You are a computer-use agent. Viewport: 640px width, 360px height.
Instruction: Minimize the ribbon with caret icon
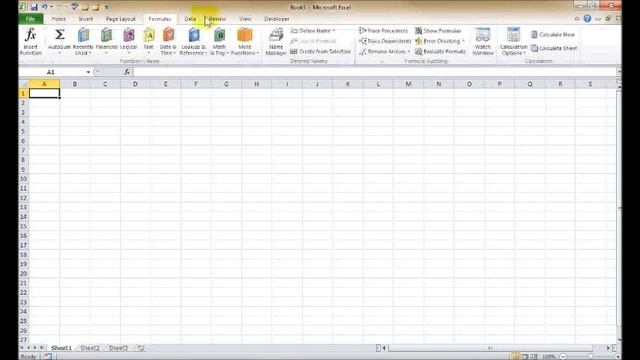point(577,19)
